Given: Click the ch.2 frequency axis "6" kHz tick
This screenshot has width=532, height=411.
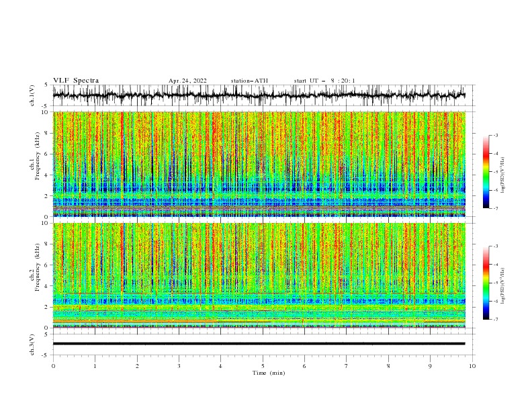Looking at the screenshot, I should click(47, 265).
